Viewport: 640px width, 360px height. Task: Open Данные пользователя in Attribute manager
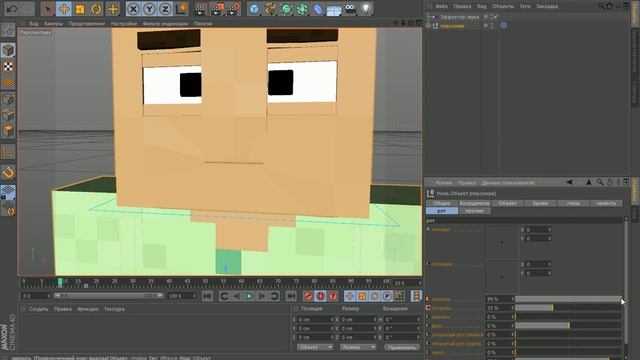508,182
